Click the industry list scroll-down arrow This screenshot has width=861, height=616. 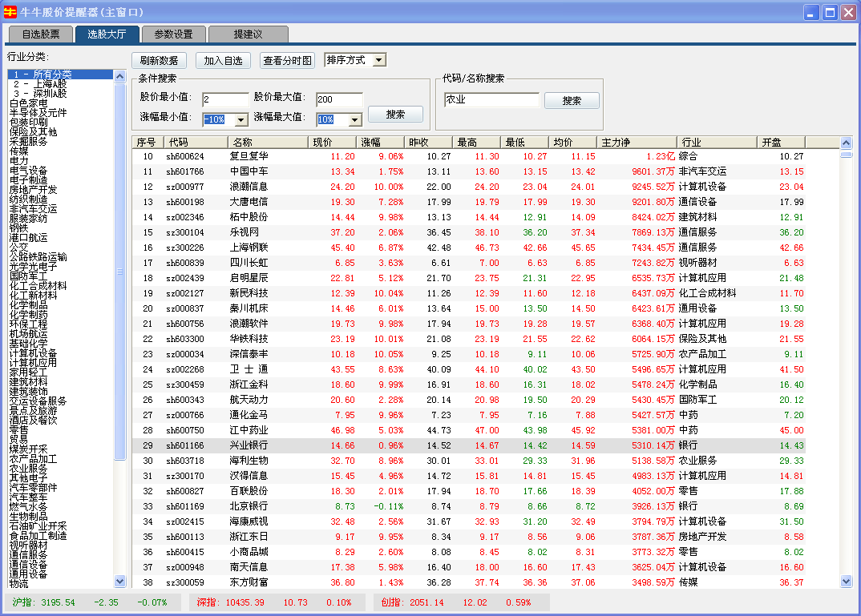point(120,581)
